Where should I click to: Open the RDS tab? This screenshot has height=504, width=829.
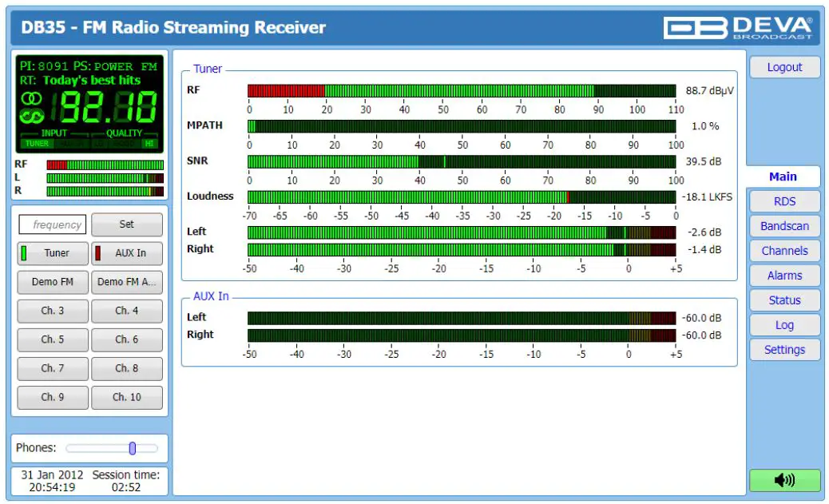[784, 201]
